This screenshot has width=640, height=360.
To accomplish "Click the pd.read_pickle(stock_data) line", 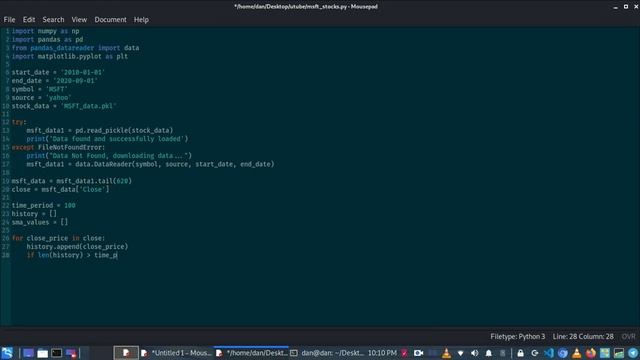I will tap(100, 131).
